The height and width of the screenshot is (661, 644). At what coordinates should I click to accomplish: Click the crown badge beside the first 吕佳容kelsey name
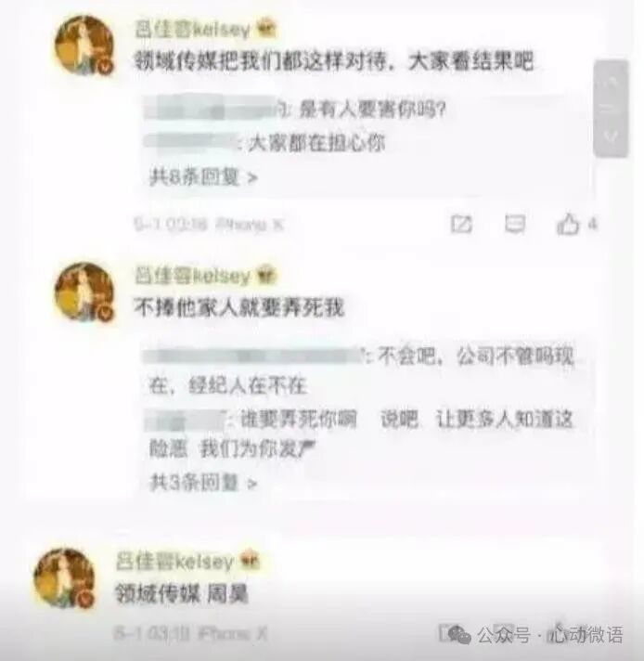(x=267, y=29)
